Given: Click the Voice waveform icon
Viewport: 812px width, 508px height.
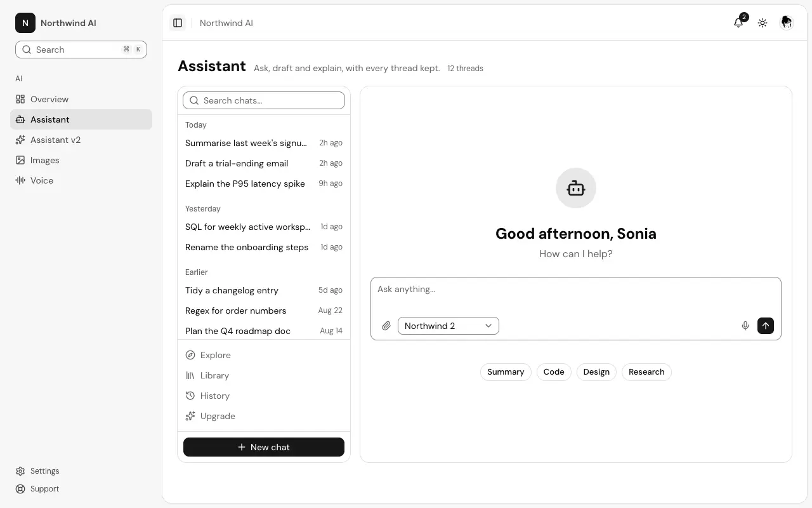Looking at the screenshot, I should click(20, 180).
